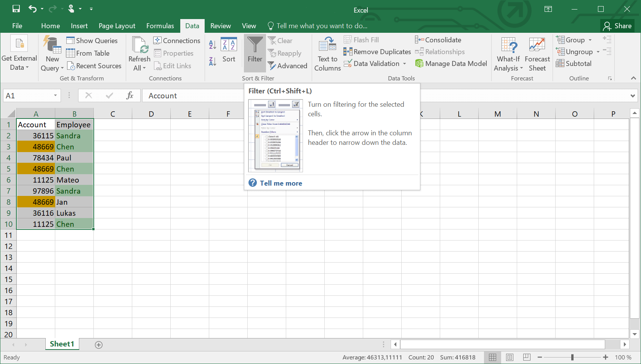Create a Forecast Sheet
The image size is (641, 364).
[x=537, y=53]
